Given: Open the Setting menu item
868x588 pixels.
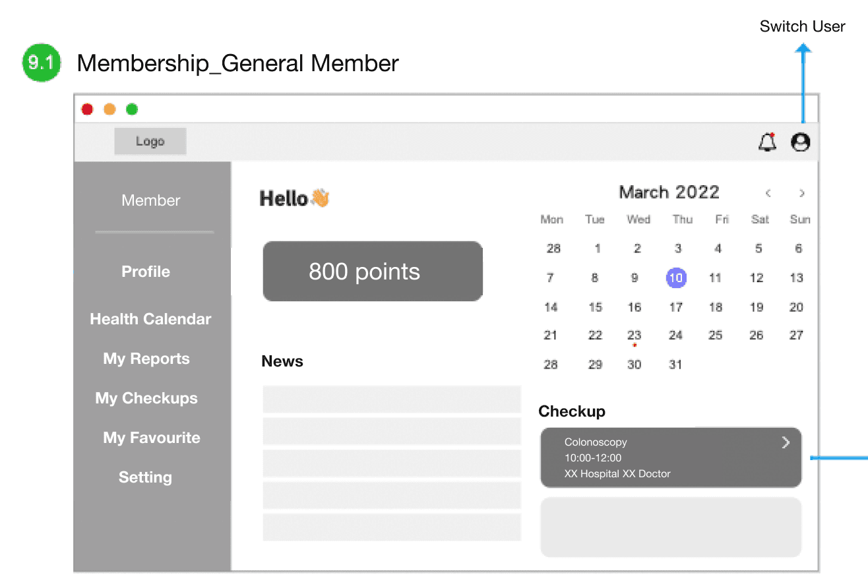Looking at the screenshot, I should 145,477.
